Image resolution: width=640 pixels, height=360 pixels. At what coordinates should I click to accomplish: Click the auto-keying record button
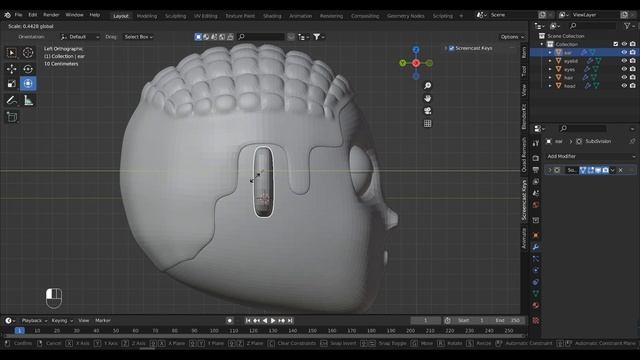click(x=229, y=321)
